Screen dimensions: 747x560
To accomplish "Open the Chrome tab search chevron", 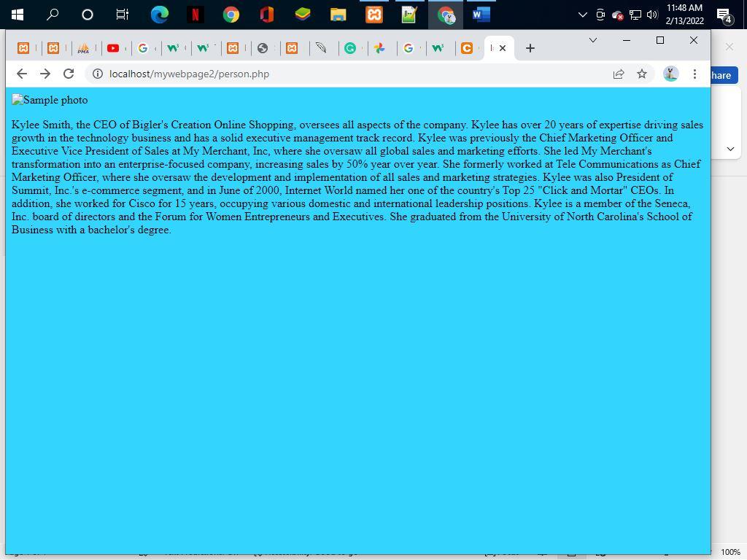I will point(592,40).
